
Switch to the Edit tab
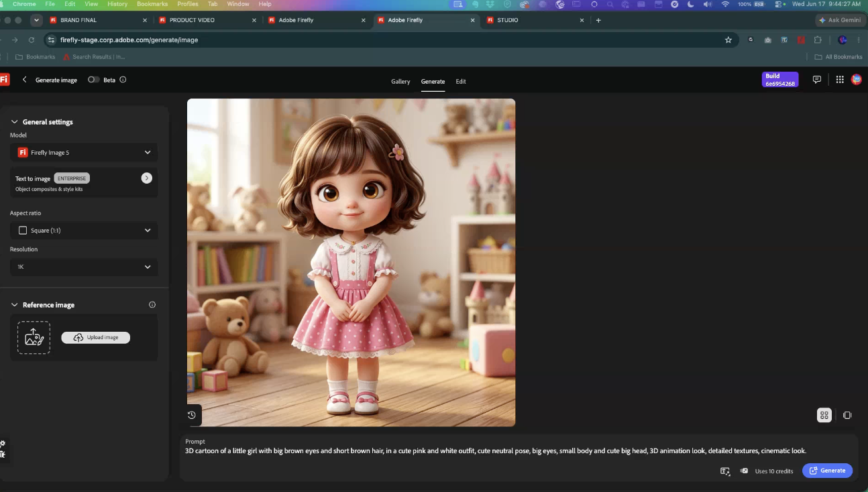tap(461, 81)
